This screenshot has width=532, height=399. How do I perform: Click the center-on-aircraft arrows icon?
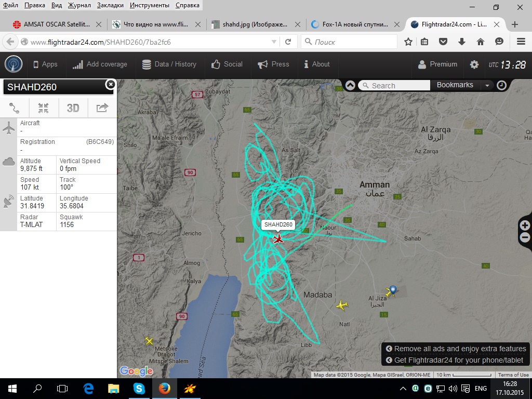tap(43, 108)
